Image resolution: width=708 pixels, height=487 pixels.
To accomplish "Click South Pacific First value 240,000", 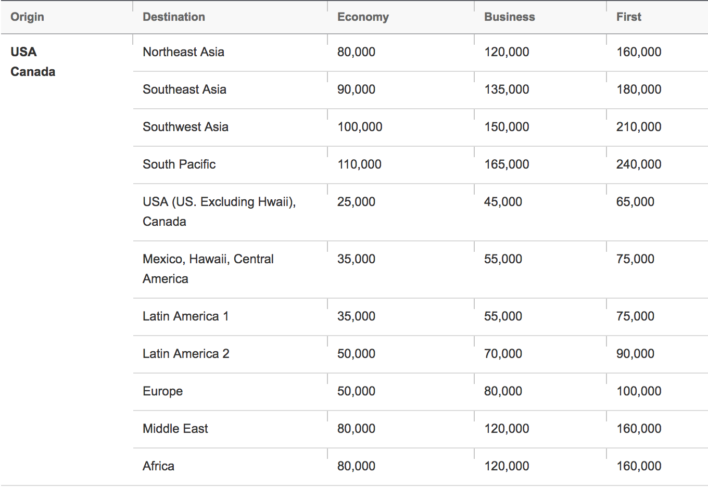I will [639, 164].
